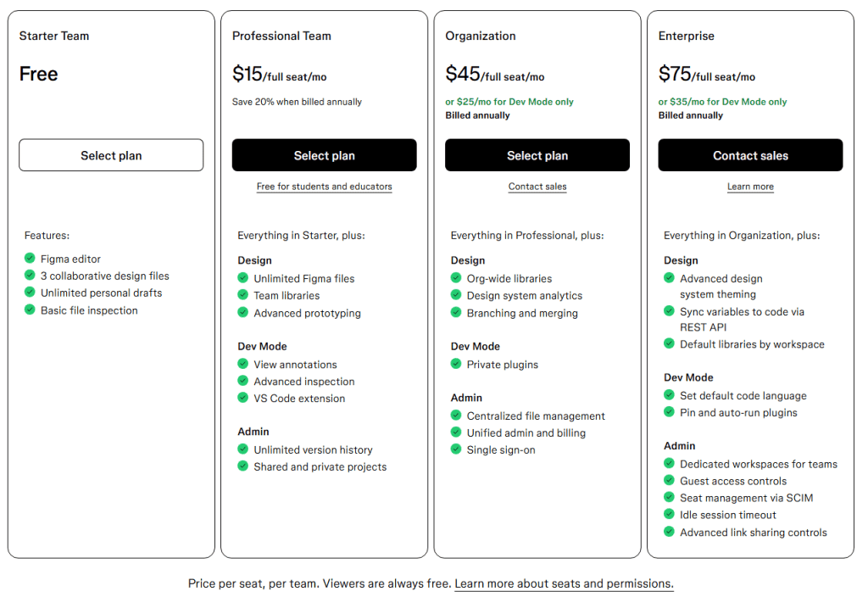
Task: Click the checkmark icon beside Figma editor
Action: pyautogui.click(x=30, y=259)
